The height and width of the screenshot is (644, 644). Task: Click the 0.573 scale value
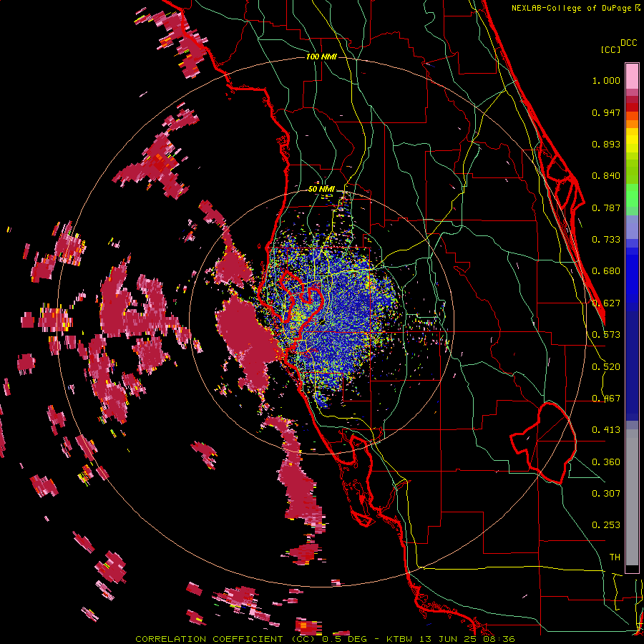click(606, 335)
